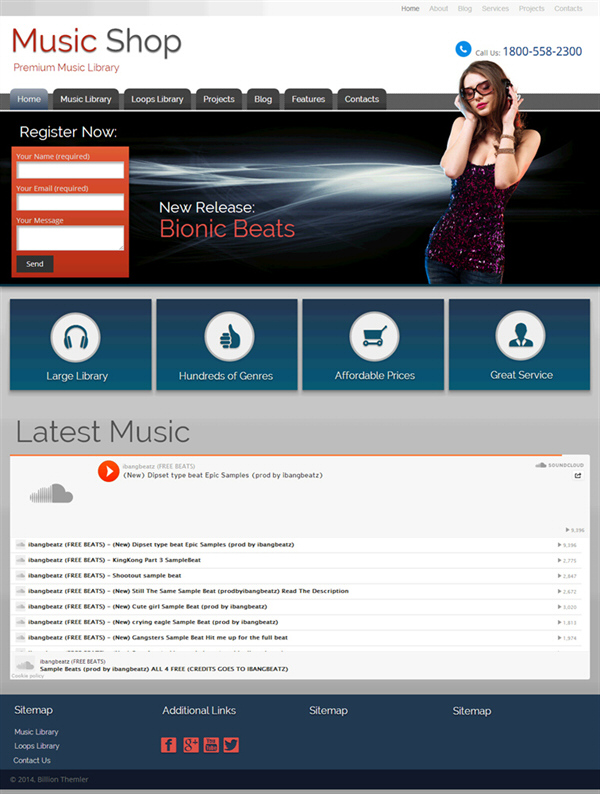The height and width of the screenshot is (794, 600).
Task: Click the Music Shop logo title
Action: (96, 41)
